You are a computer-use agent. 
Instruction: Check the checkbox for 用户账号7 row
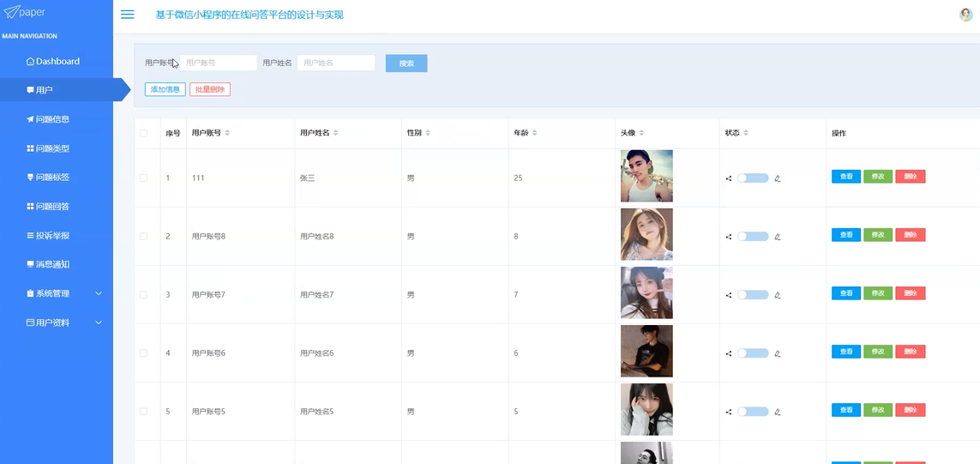(x=144, y=294)
